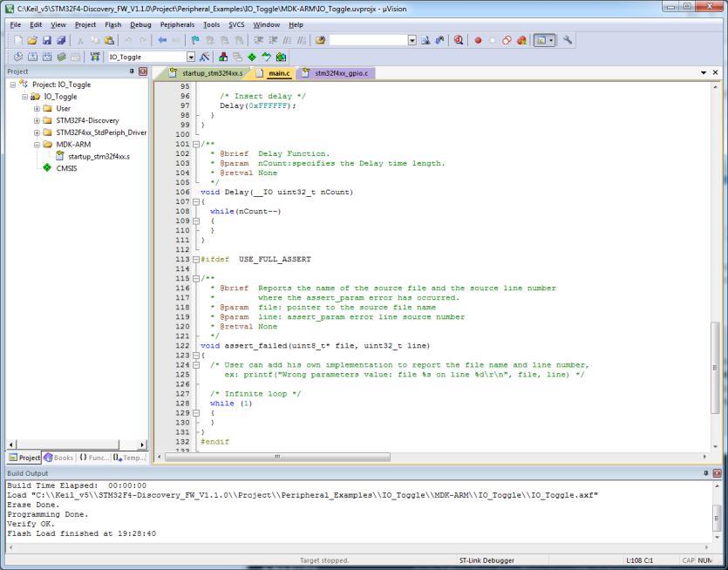The height and width of the screenshot is (570, 728).
Task: Switch to the Books tab in the Project panel
Action: (x=59, y=458)
